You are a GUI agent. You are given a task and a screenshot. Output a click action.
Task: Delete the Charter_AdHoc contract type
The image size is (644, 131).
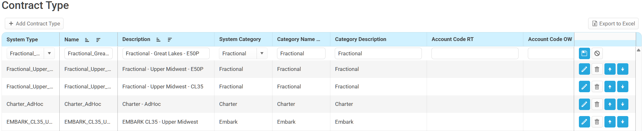pos(597,104)
